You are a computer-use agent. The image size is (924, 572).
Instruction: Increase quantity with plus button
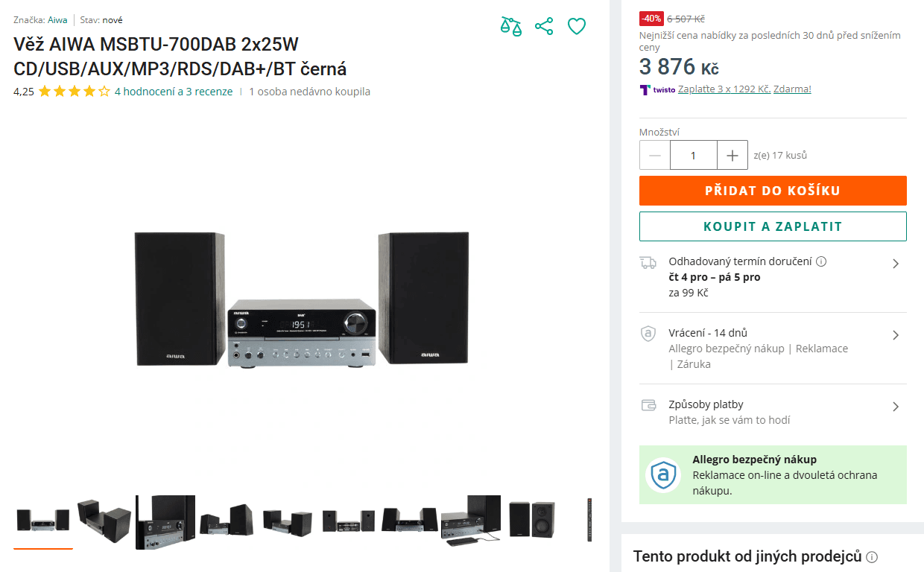[732, 155]
